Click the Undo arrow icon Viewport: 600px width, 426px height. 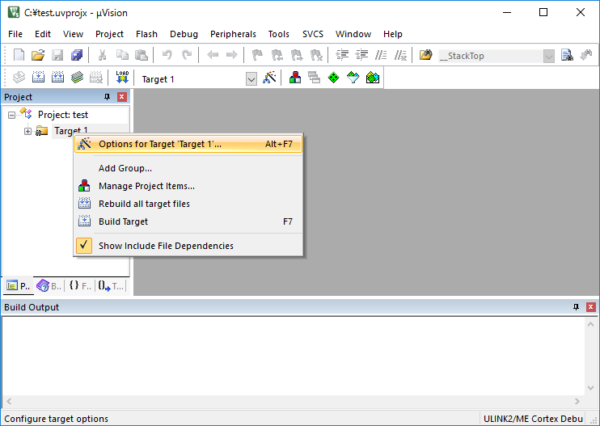pyautogui.click(x=167, y=55)
